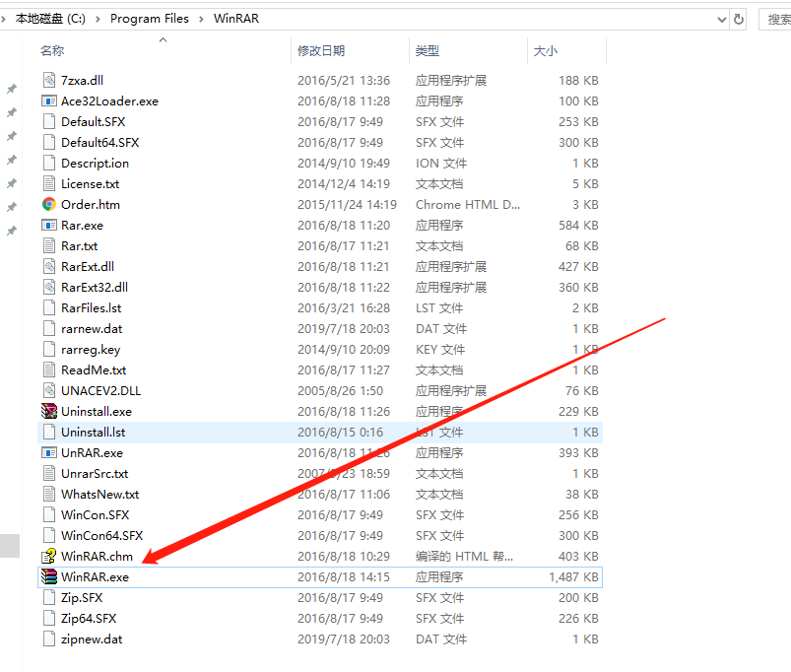Select the ReadMe.txt document icon
This screenshot has height=672, width=791.
49,370
